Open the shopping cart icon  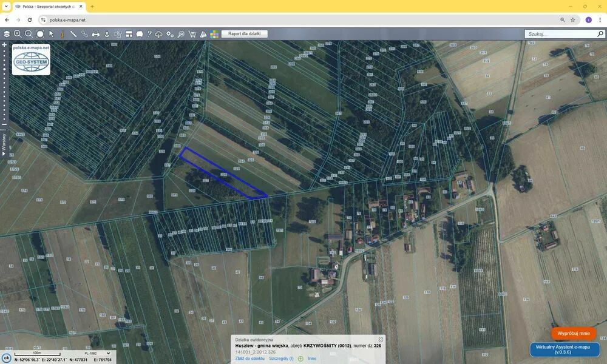point(192,34)
